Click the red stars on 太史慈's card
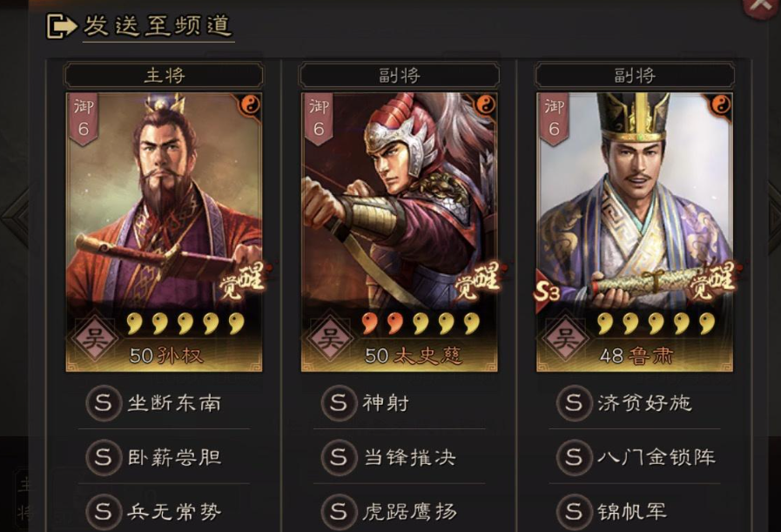Viewport: 781px width, 532px height. click(x=382, y=323)
